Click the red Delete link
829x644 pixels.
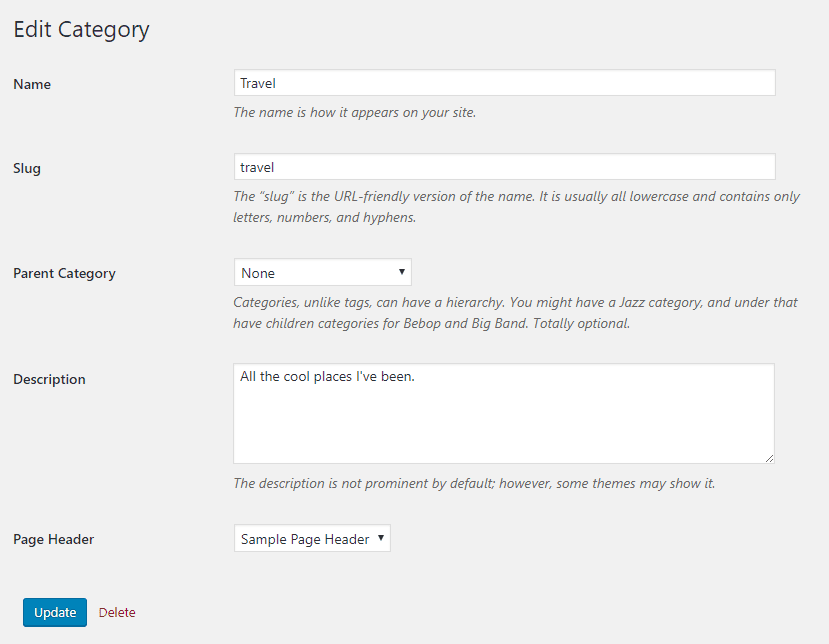click(x=117, y=612)
